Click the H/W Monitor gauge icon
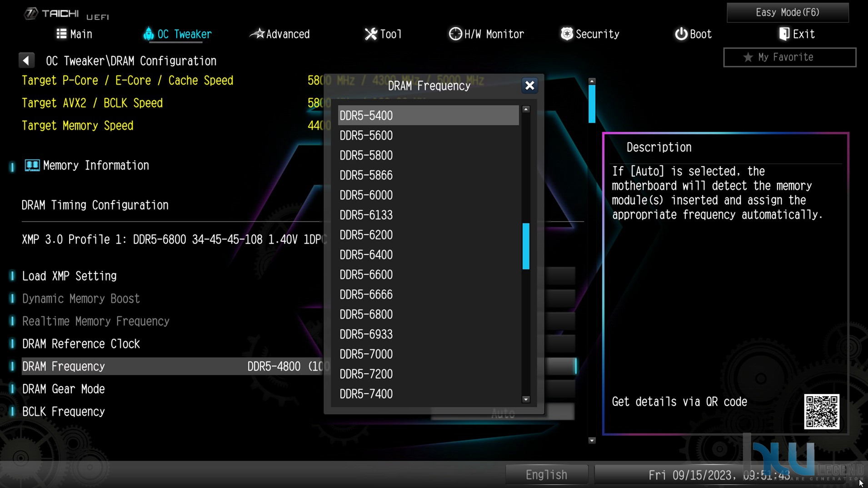Screen dimensions: 868x488 pyautogui.click(x=455, y=34)
